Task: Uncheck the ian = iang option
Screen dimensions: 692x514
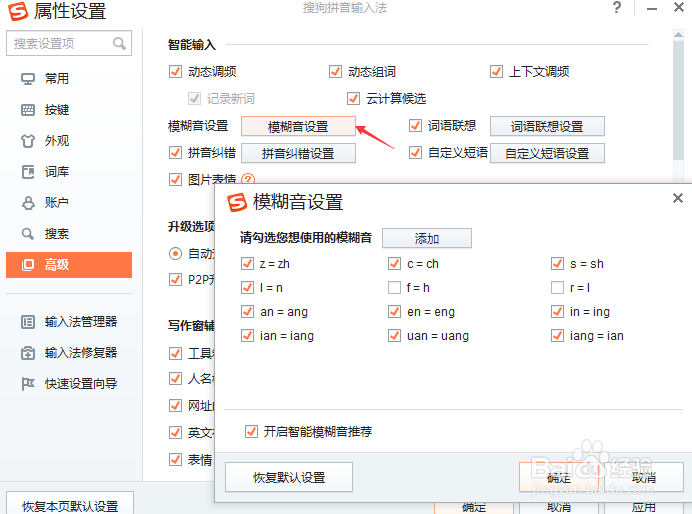Action: pyautogui.click(x=247, y=336)
